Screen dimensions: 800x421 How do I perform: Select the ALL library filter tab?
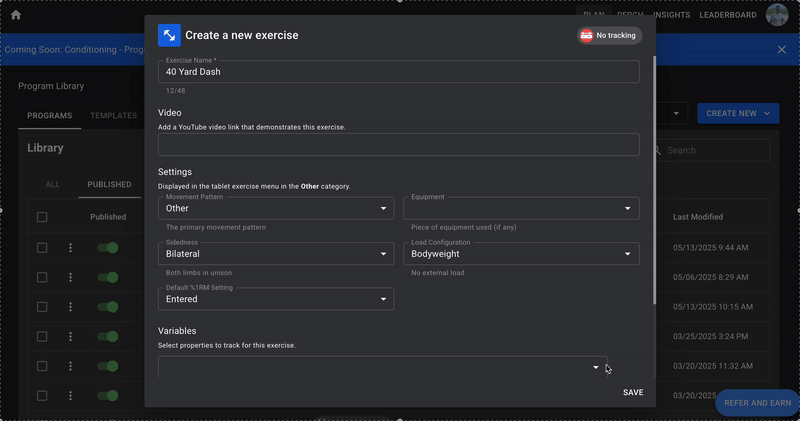click(x=53, y=185)
